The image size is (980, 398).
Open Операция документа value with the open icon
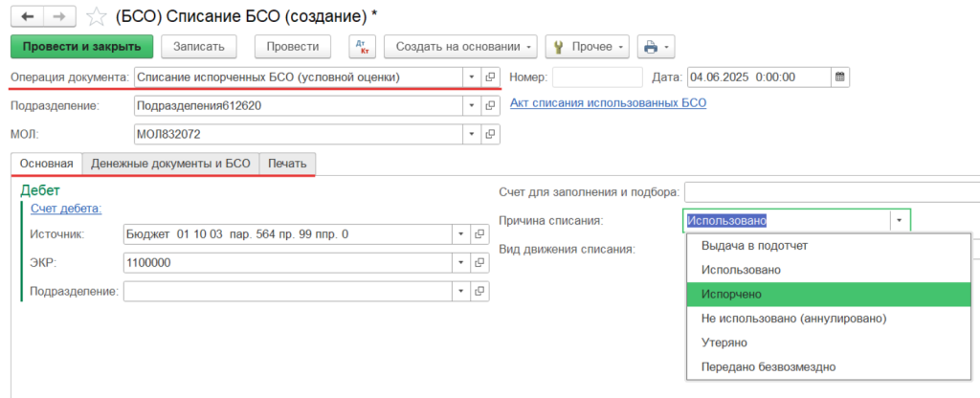[491, 77]
